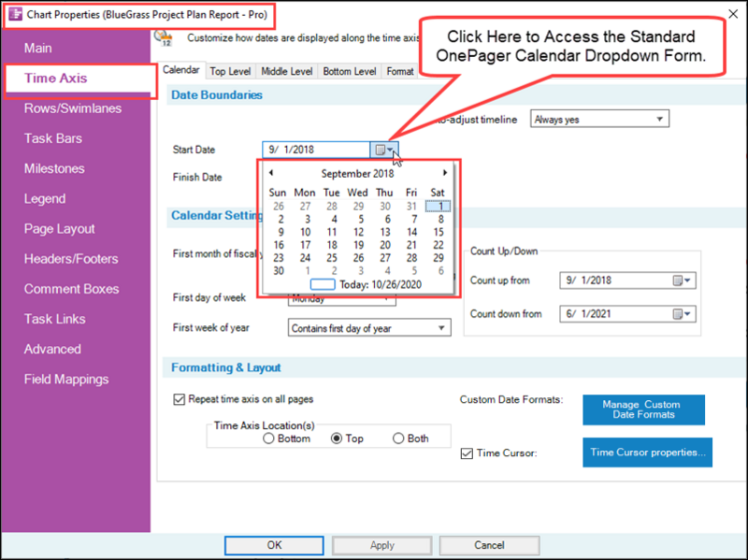This screenshot has height=560, width=748.
Task: Open Milestones settings page
Action: point(54,168)
